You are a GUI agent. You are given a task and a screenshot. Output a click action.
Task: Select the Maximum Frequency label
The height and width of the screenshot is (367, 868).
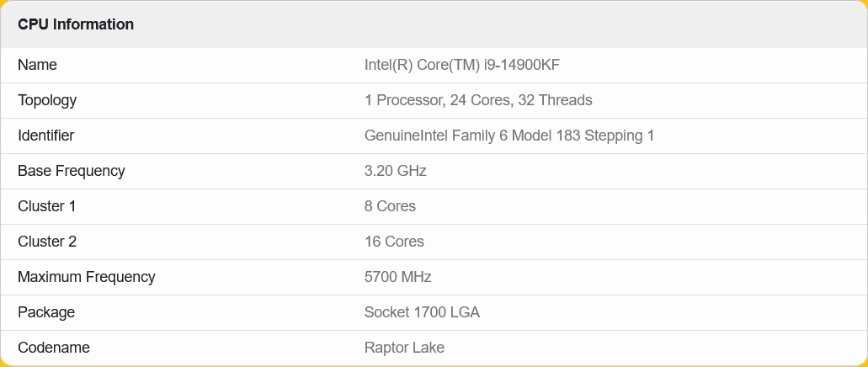(x=87, y=277)
